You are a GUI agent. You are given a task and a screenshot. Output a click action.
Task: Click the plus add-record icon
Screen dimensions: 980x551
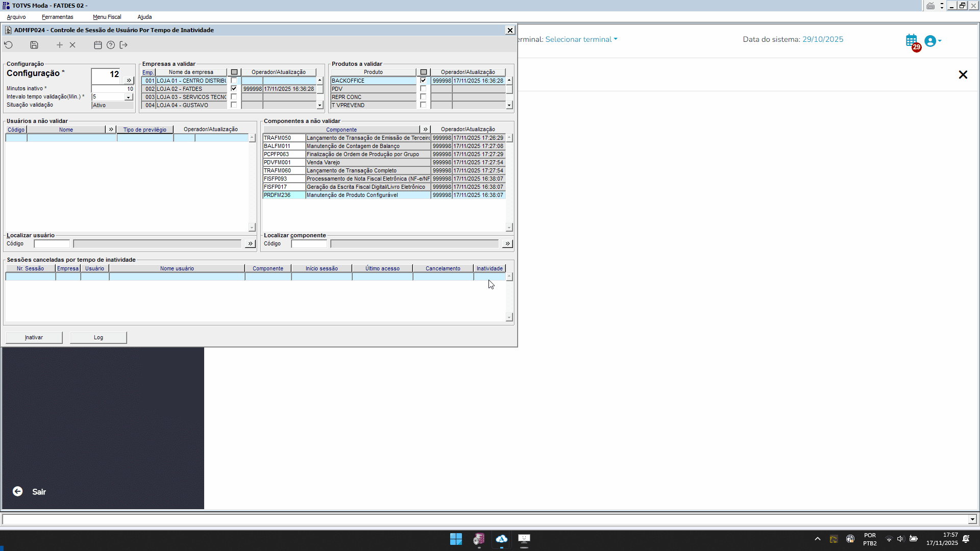[x=60, y=45]
